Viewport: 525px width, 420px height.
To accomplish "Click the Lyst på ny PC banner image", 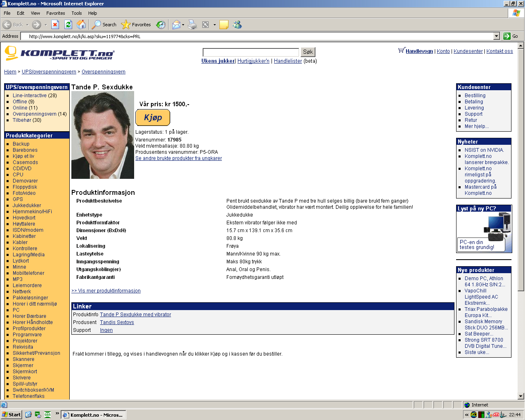I will point(484,229).
